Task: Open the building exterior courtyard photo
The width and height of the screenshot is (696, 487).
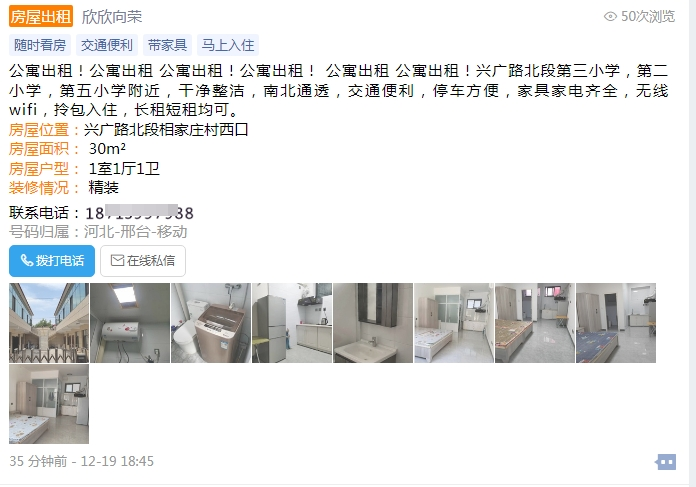Action: 49,323
